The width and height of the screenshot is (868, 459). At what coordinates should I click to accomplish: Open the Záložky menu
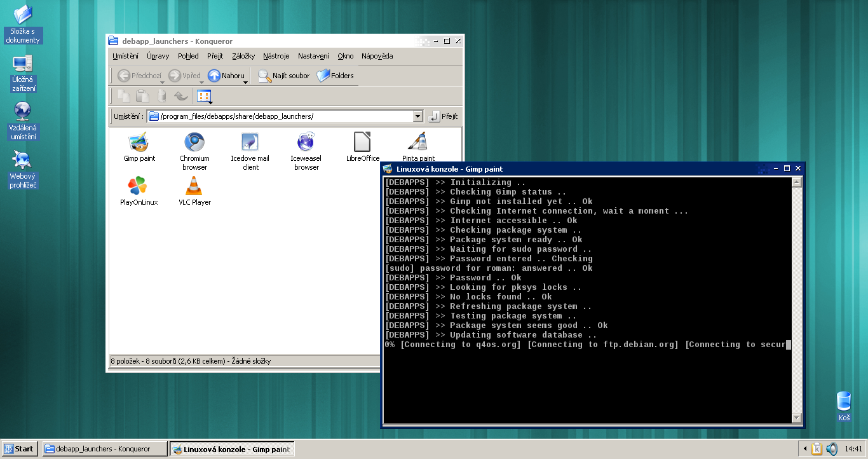coord(243,56)
